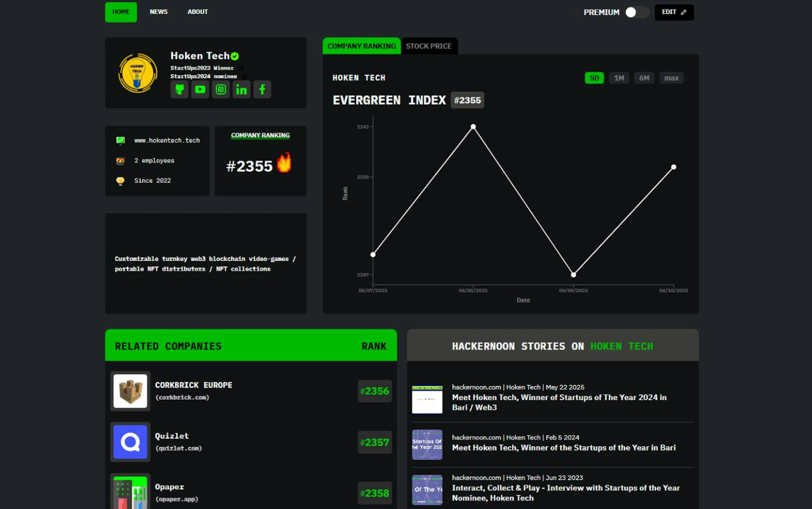Click the Edit button
This screenshot has height=509, width=812.
click(x=673, y=12)
